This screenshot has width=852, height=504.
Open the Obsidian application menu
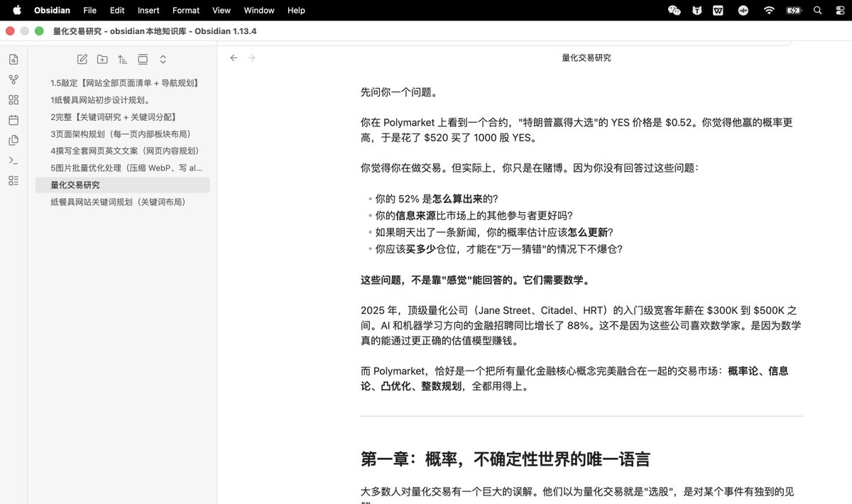tap(51, 10)
